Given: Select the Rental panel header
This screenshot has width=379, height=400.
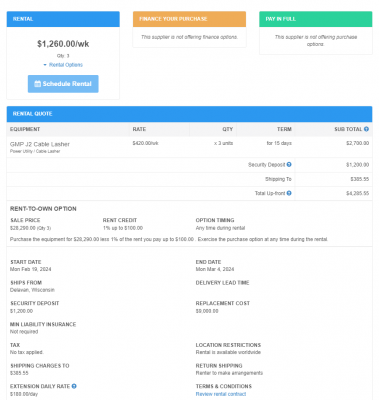Looking at the screenshot, I should (x=63, y=19).
